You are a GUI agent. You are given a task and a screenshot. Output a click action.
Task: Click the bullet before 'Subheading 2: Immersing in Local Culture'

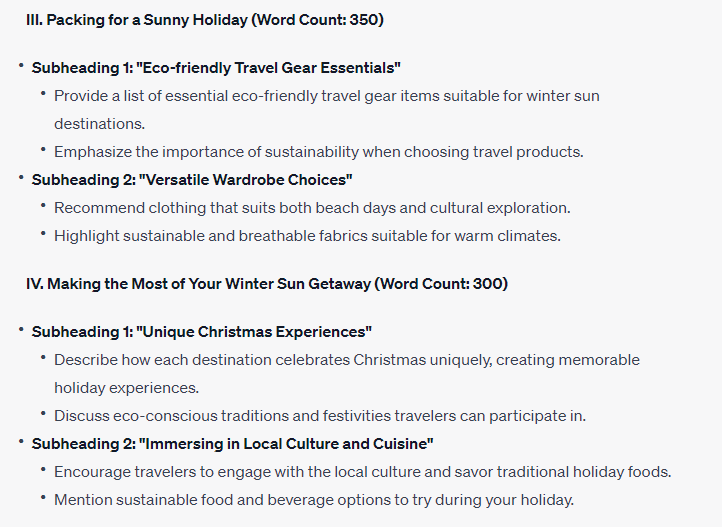click(x=21, y=442)
